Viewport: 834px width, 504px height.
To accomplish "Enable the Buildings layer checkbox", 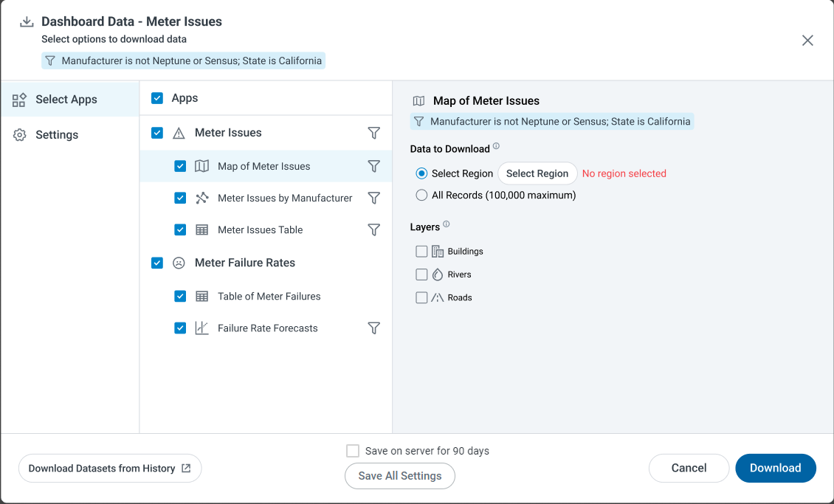I will click(421, 252).
